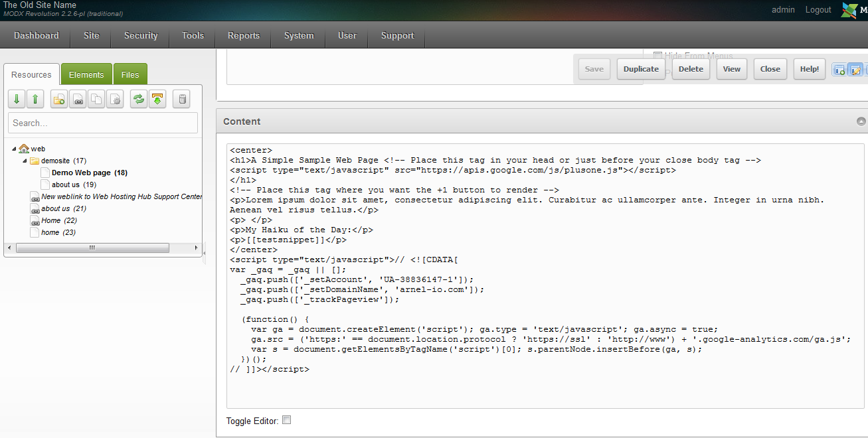Screen dimensions: 868x438
Task: Click the Logout link
Action: click(818, 10)
